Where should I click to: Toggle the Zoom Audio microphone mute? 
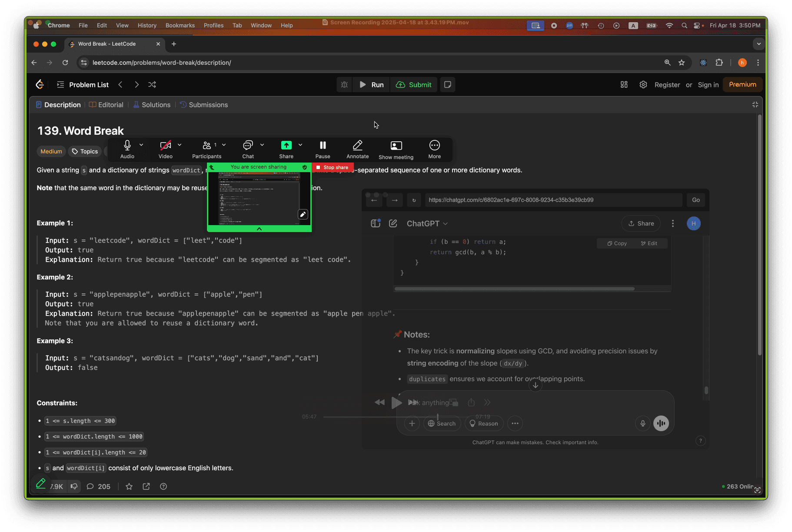coord(127,150)
